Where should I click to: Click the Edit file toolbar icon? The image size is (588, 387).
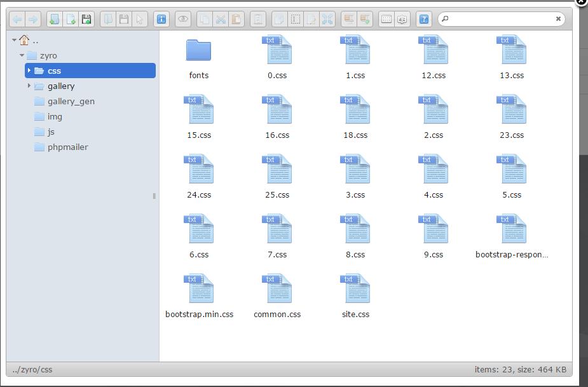coord(311,19)
